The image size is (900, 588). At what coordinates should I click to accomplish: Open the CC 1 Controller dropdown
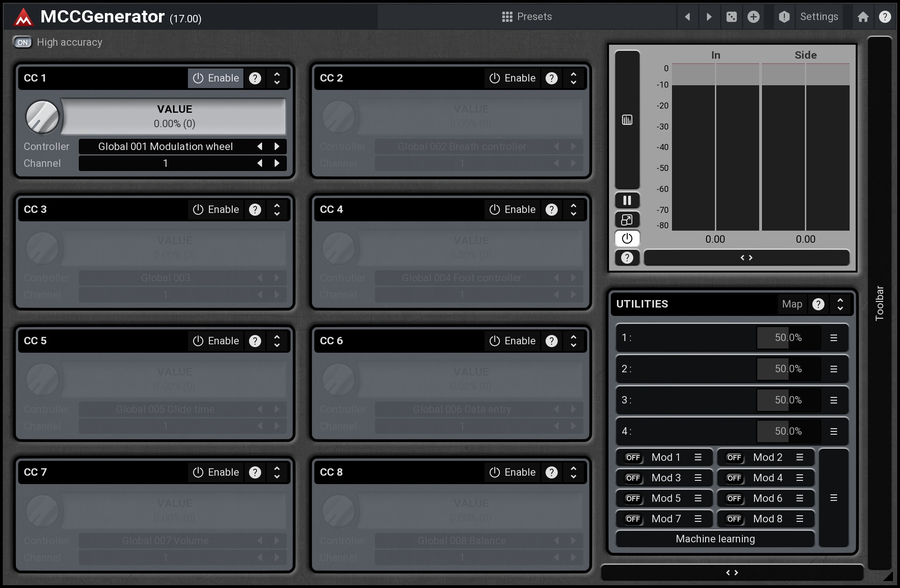tap(166, 147)
